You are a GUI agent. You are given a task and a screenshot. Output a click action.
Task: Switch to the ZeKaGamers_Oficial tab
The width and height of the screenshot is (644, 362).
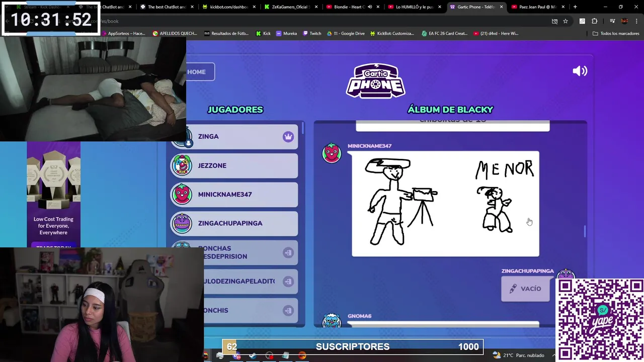(x=291, y=7)
